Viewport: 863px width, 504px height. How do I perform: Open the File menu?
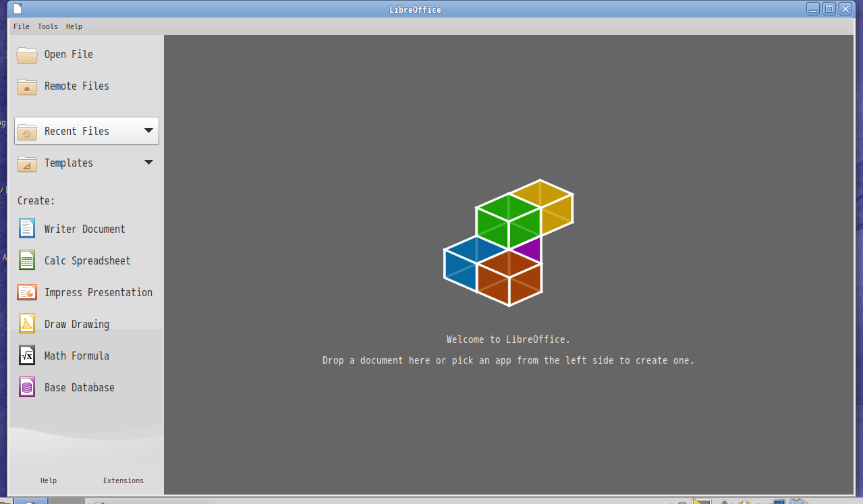22,26
